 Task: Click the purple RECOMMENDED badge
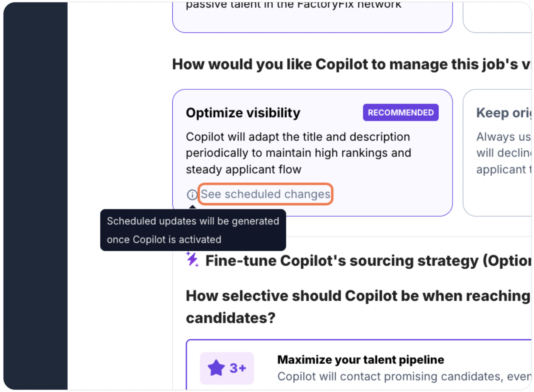[x=401, y=112]
